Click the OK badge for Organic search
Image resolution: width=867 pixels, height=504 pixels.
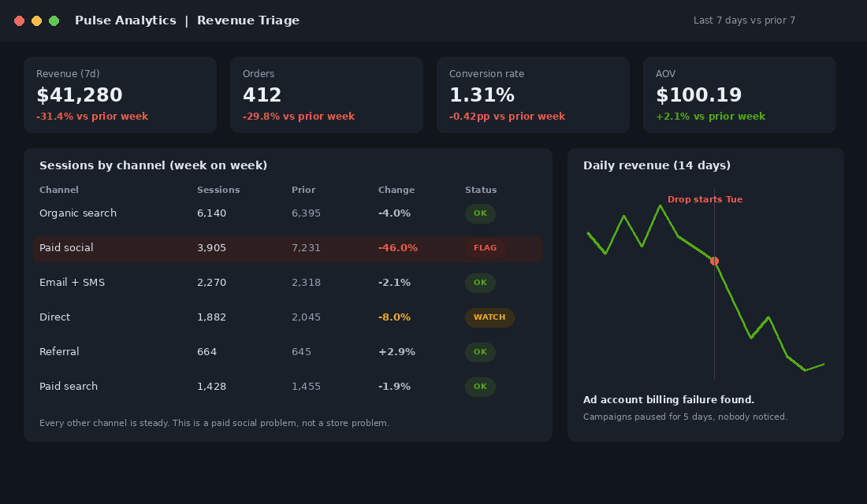click(x=480, y=213)
